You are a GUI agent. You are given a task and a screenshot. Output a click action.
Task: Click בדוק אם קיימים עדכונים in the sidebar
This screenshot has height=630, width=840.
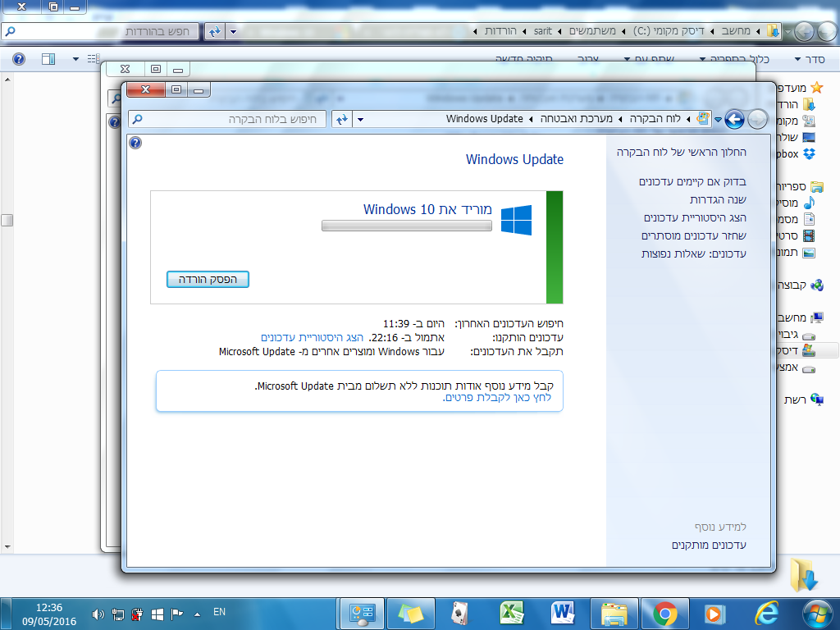click(692, 181)
